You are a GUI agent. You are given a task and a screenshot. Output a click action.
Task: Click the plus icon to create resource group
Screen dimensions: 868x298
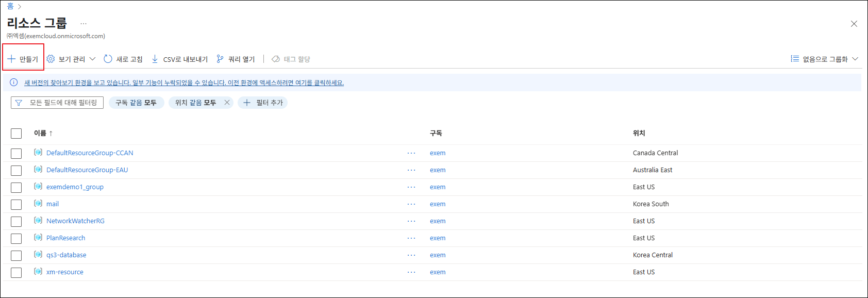[x=12, y=59]
